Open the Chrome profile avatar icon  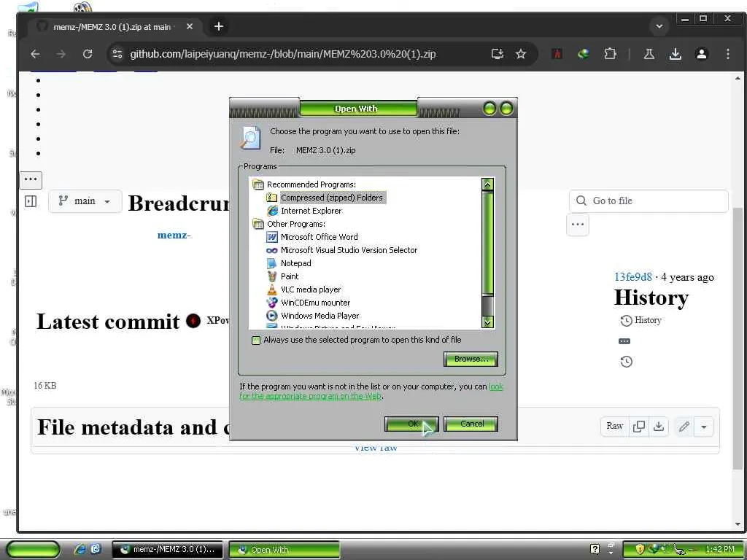[701, 54]
